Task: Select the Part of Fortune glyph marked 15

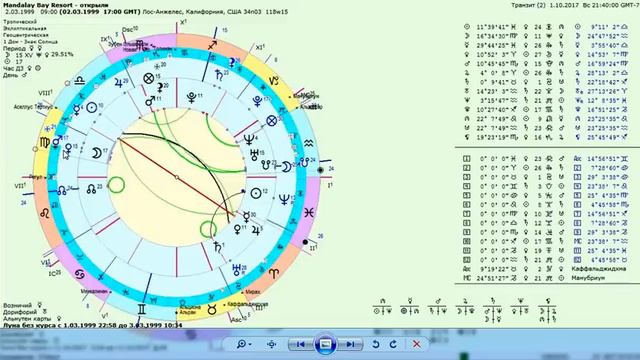Action: click(149, 78)
